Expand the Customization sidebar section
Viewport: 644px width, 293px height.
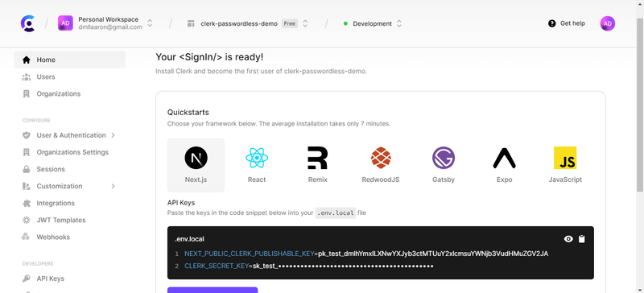tap(69, 186)
